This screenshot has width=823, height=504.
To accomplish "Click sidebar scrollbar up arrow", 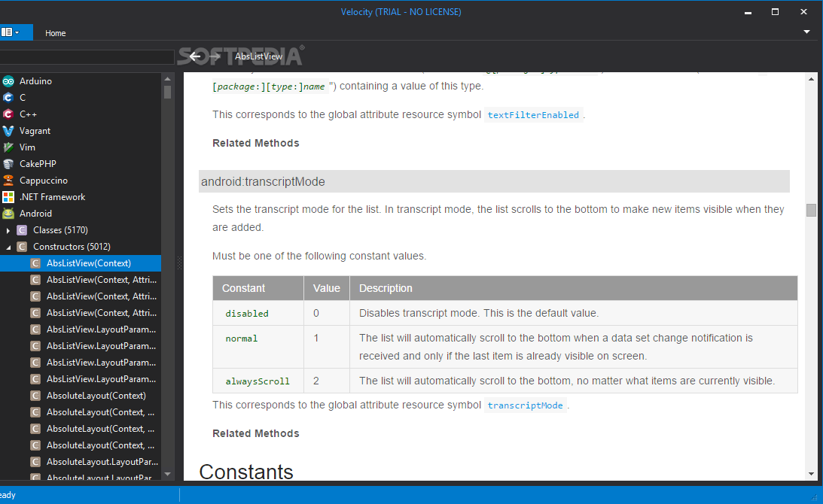I will pyautogui.click(x=167, y=79).
